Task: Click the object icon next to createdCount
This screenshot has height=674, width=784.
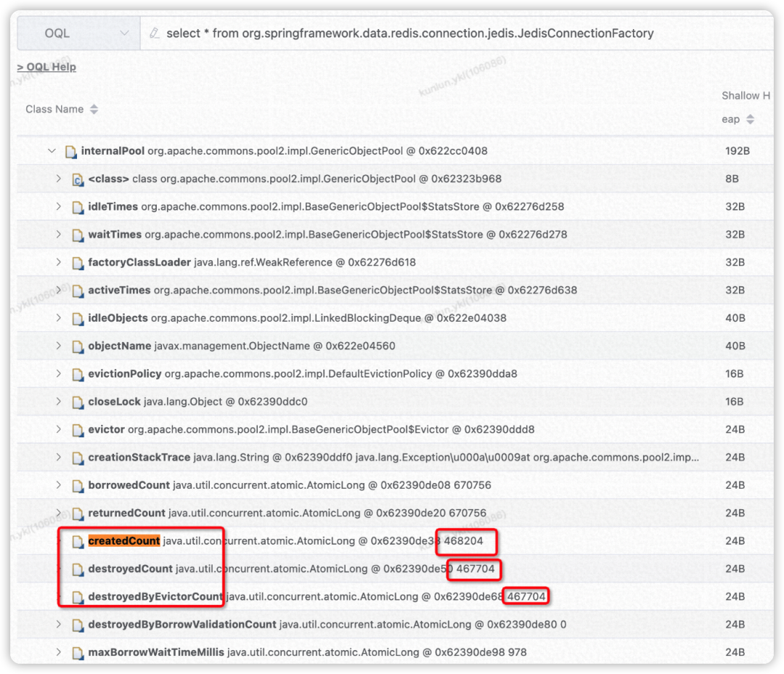Action: click(78, 541)
